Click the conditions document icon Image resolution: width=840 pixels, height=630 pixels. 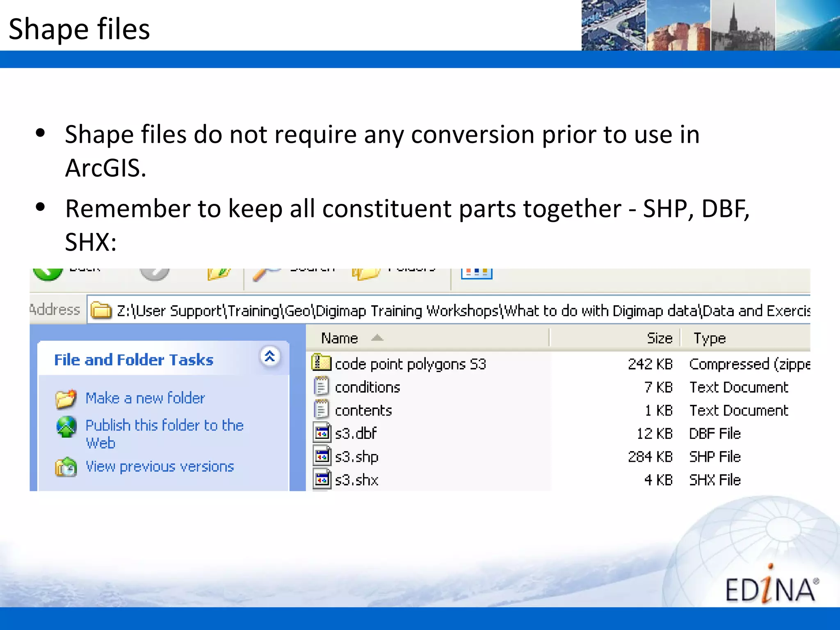click(321, 386)
